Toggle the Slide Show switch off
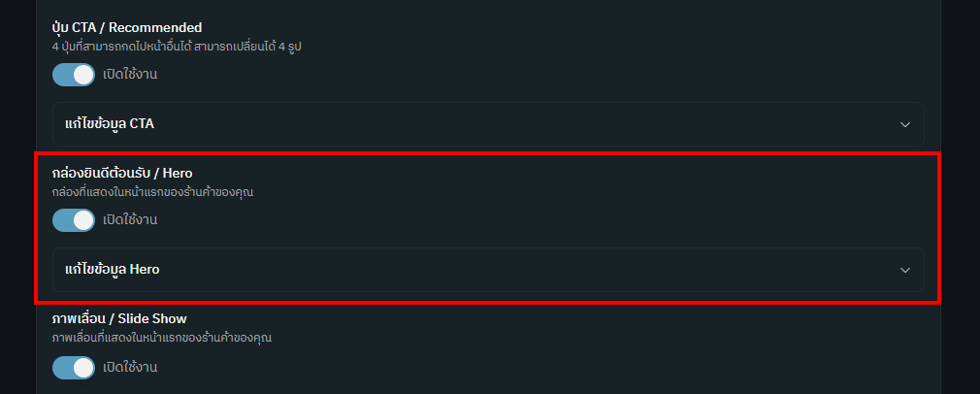The image size is (980, 394). tap(73, 368)
